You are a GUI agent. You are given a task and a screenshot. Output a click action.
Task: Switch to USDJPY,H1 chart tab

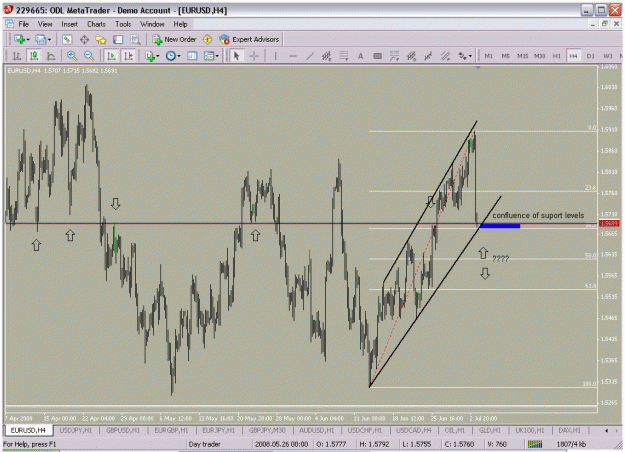point(76,430)
